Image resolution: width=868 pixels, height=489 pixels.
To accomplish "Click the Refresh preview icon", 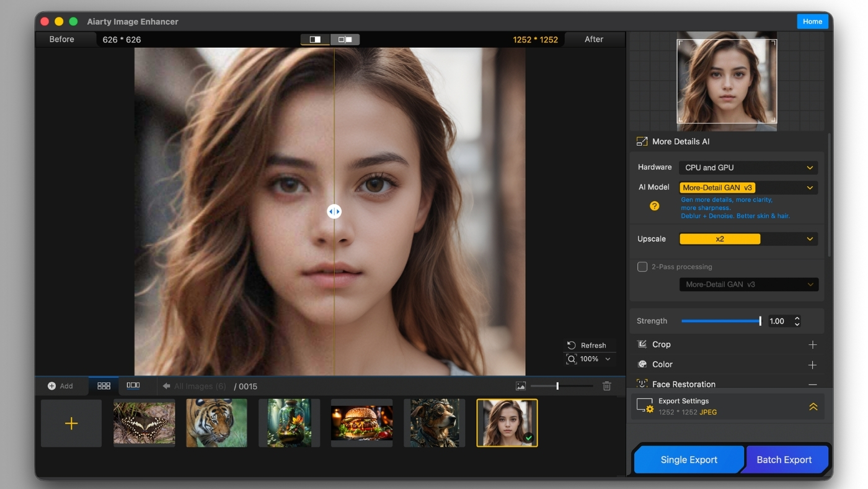I will pos(571,346).
